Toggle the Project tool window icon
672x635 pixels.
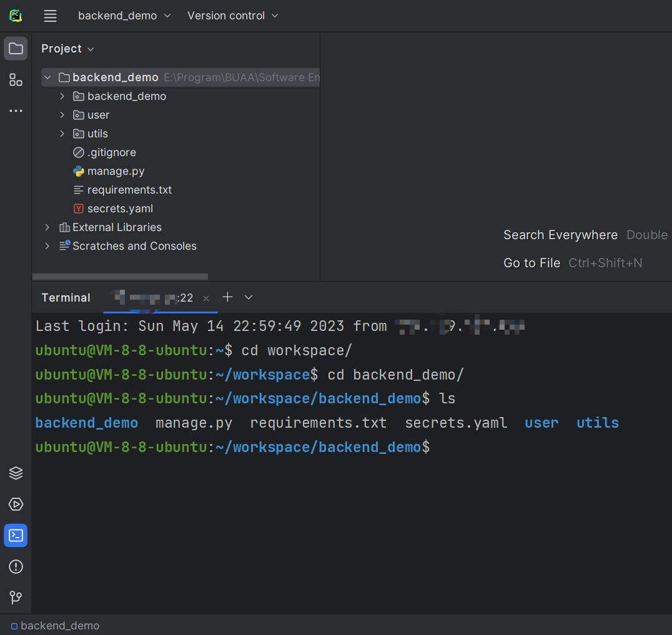(16, 49)
